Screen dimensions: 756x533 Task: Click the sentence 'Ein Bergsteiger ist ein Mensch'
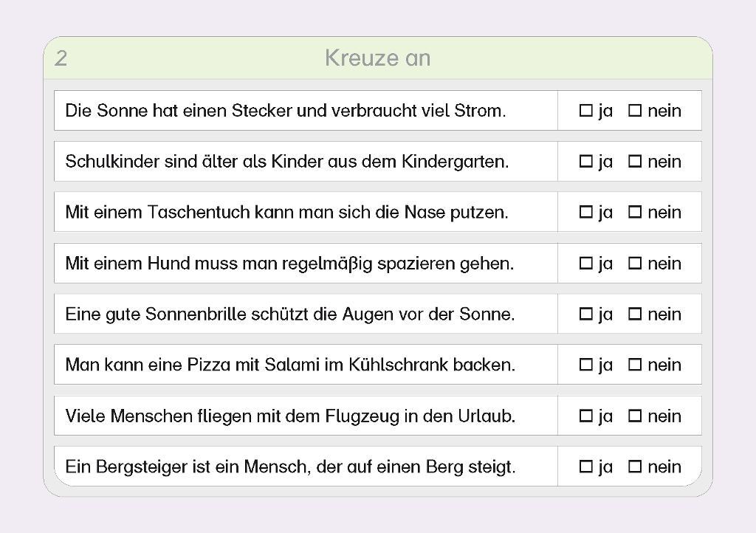[290, 467]
